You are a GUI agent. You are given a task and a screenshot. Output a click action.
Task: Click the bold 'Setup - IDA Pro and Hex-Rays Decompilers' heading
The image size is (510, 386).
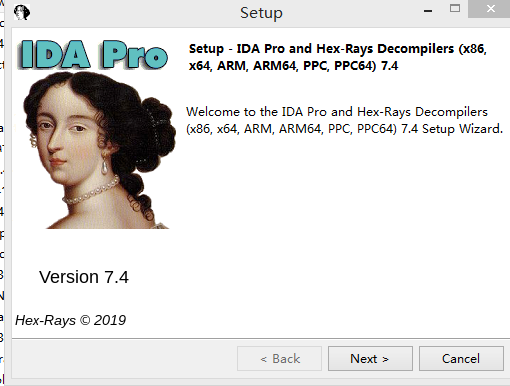click(338, 57)
